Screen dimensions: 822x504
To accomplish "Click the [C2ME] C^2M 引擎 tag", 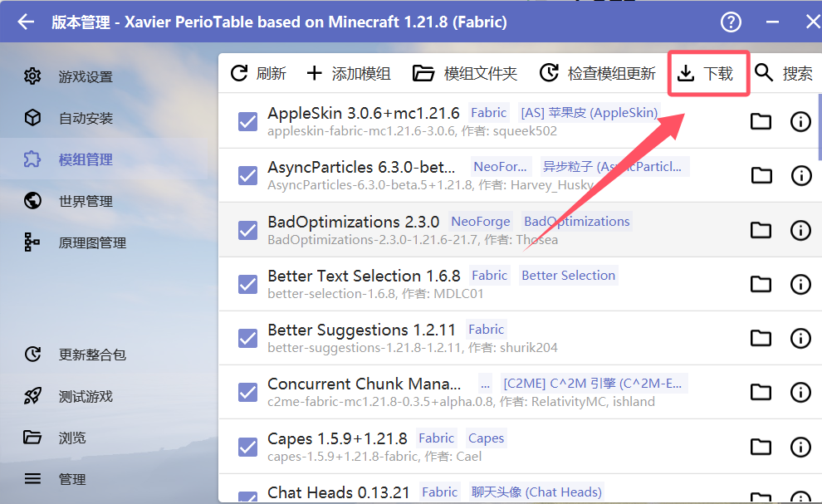I will click(x=593, y=384).
